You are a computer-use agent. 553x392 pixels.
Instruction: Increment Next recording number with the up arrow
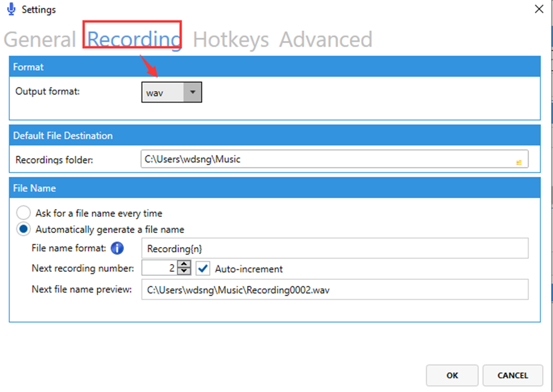pos(183,265)
